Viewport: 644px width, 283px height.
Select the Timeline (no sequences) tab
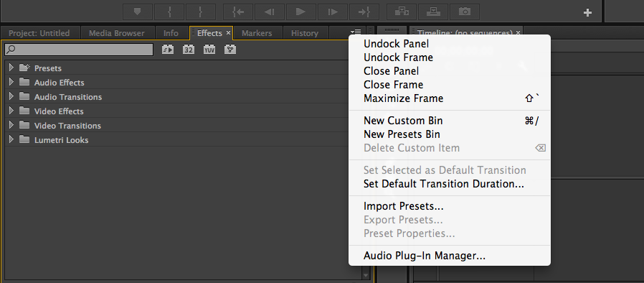tap(465, 32)
